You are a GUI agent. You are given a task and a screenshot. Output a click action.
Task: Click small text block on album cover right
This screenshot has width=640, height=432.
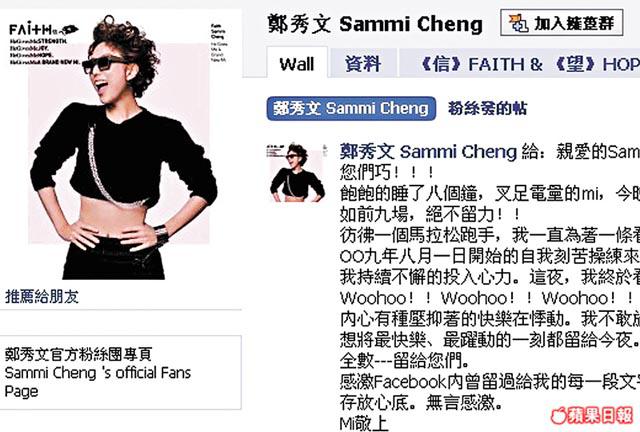coord(219,44)
